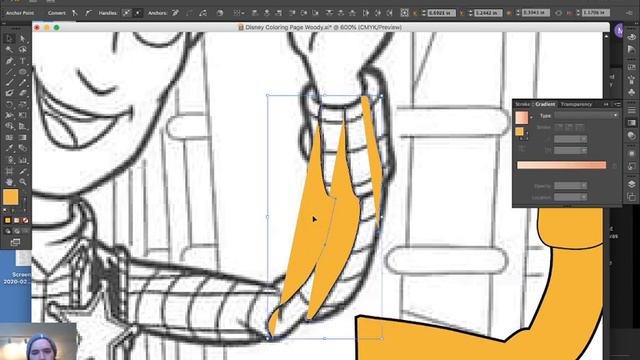Screen dimensions: 640x360
Task: Select the Lasso tool
Action: [x=22, y=50]
